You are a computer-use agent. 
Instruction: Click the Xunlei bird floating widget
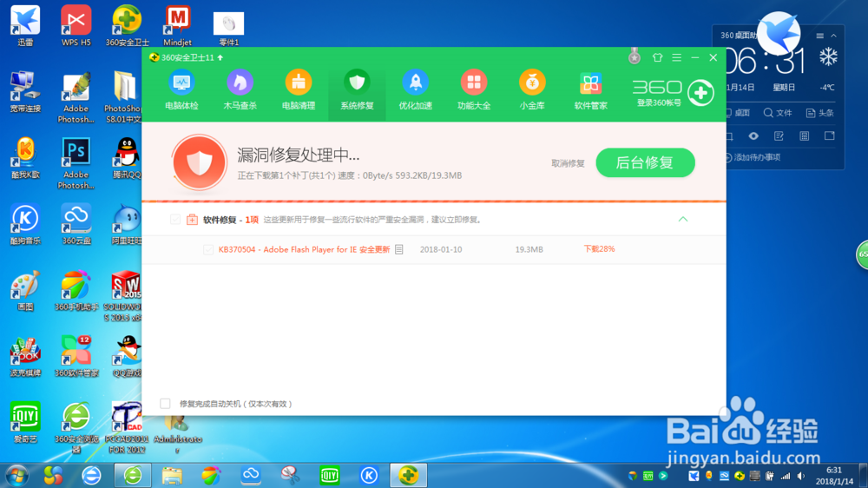[x=779, y=33]
